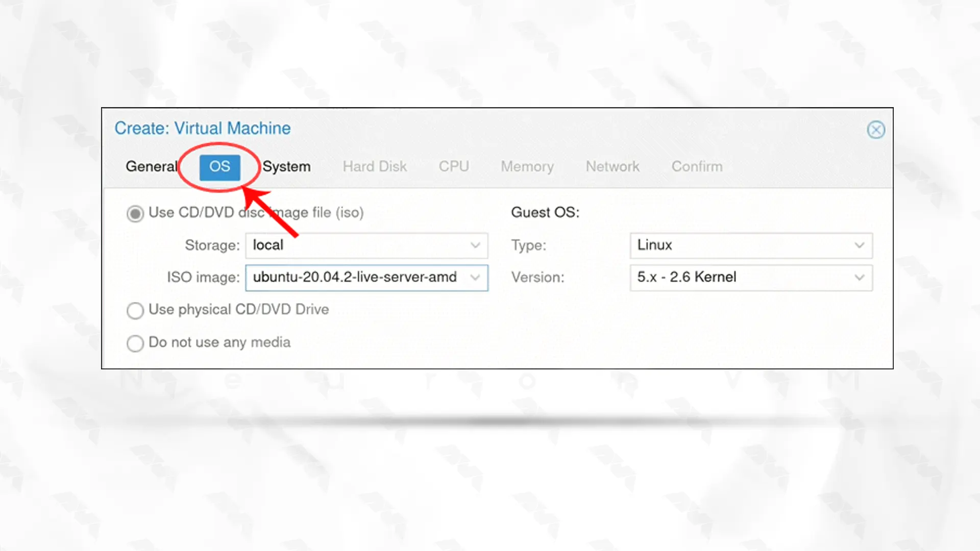Choose Use physical CD/DVD Drive option
Viewport: 980px width, 551px height.
click(x=135, y=310)
